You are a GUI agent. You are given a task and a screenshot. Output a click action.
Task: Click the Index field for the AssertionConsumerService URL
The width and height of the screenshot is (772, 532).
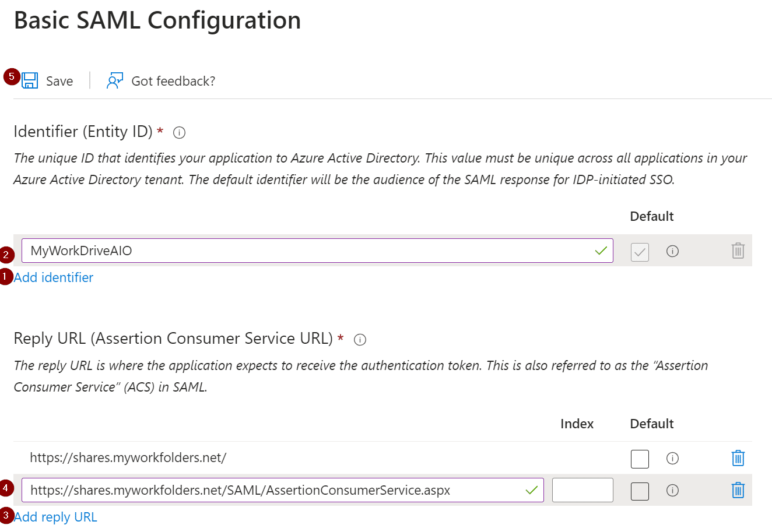pyautogui.click(x=582, y=490)
